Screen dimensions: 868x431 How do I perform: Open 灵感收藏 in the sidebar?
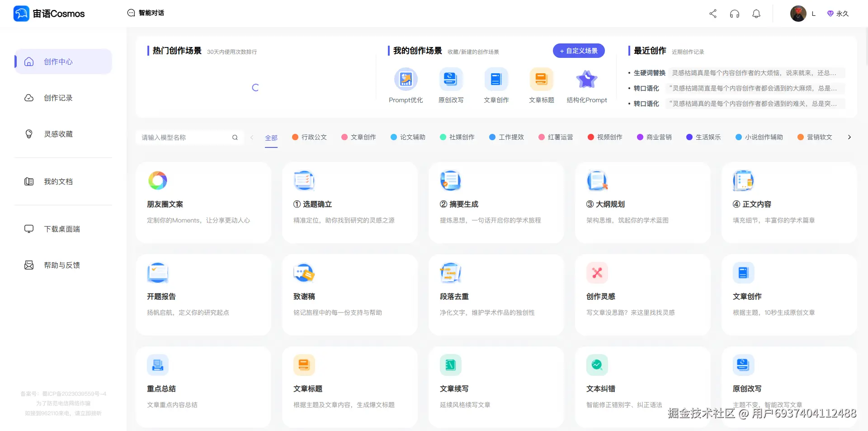(x=63, y=134)
